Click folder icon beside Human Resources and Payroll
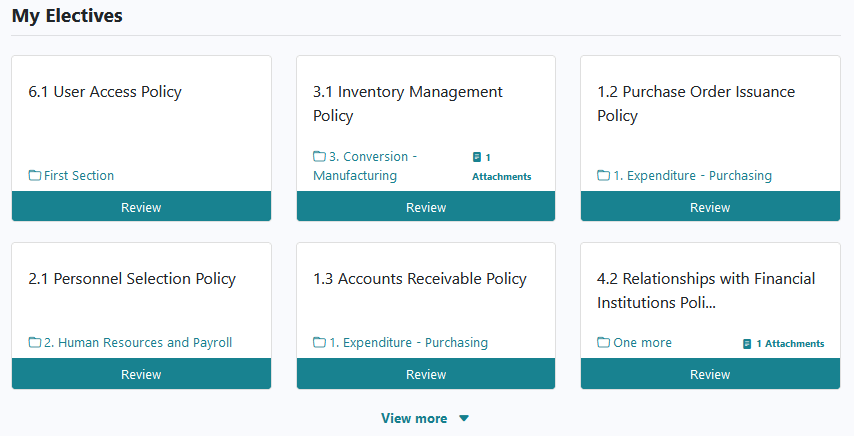854x436 pixels. click(x=35, y=342)
